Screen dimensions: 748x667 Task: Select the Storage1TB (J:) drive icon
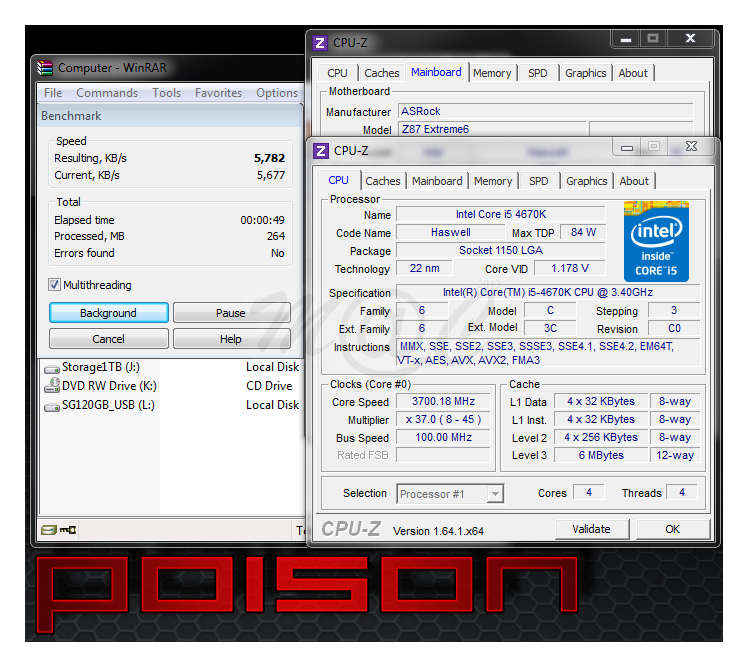pyautogui.click(x=52, y=367)
